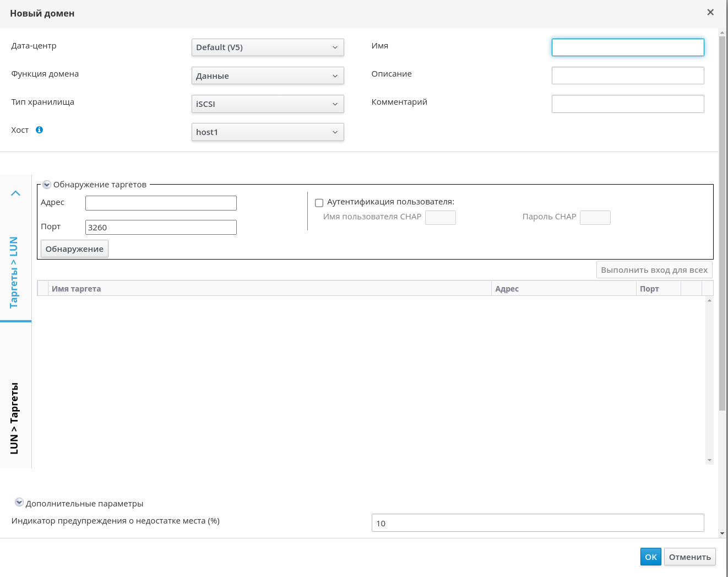The height and width of the screenshot is (577, 728).
Task: Click the host info icon
Action: pyautogui.click(x=39, y=130)
